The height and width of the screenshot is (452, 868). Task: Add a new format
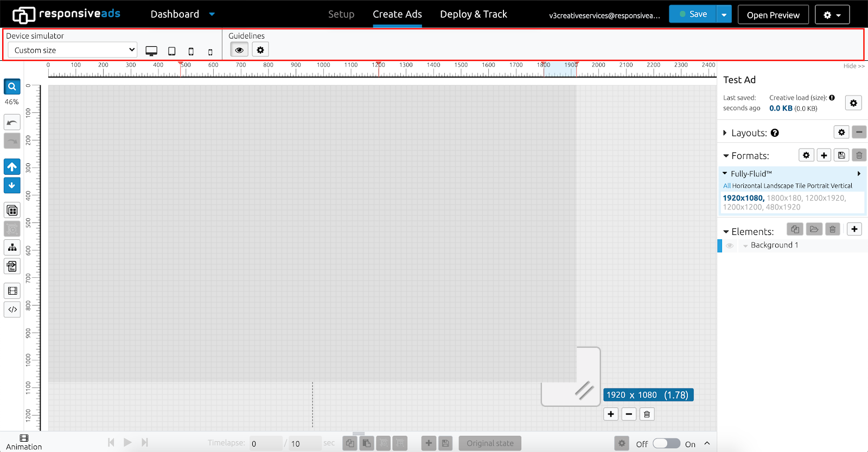pyautogui.click(x=824, y=155)
